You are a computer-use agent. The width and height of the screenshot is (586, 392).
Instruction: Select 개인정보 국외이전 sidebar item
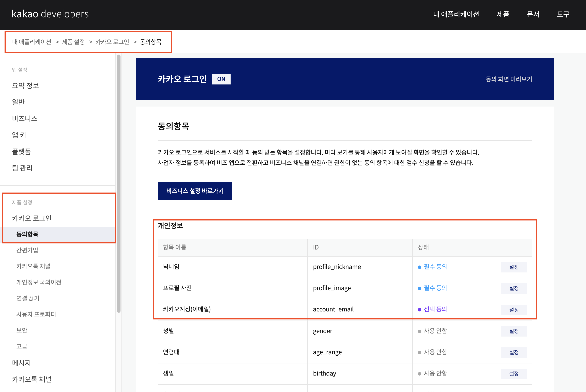click(x=39, y=282)
